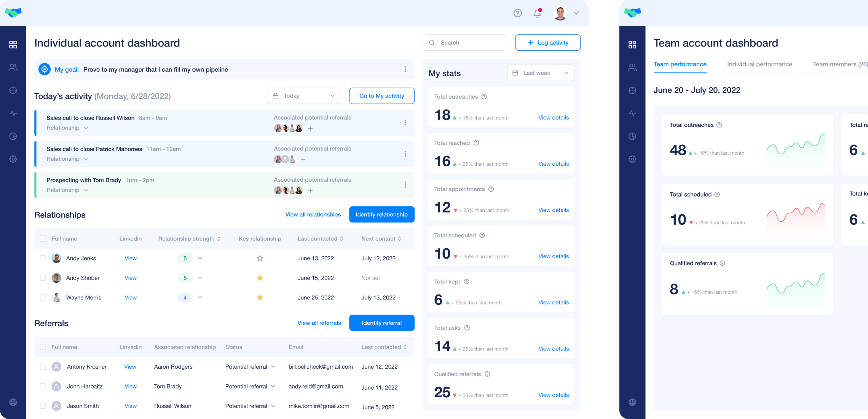Click the Identify relationship button
The width and height of the screenshot is (868, 419).
pyautogui.click(x=381, y=214)
